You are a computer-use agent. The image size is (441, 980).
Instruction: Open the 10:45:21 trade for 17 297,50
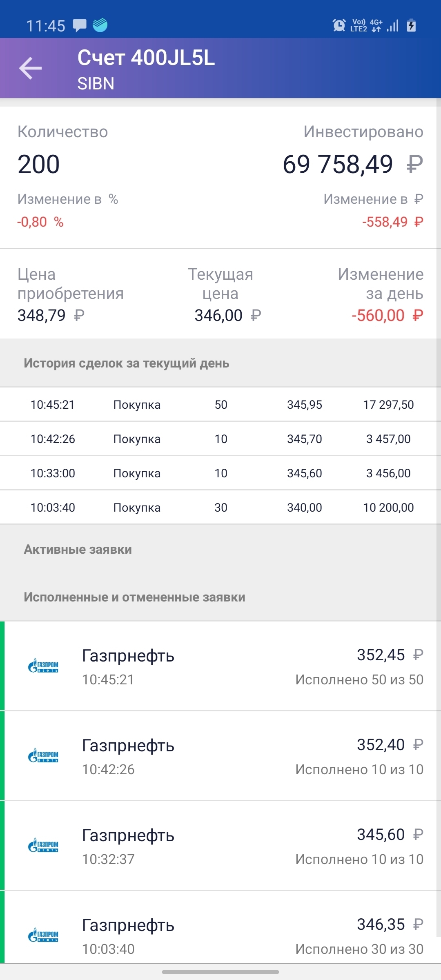[x=220, y=405]
